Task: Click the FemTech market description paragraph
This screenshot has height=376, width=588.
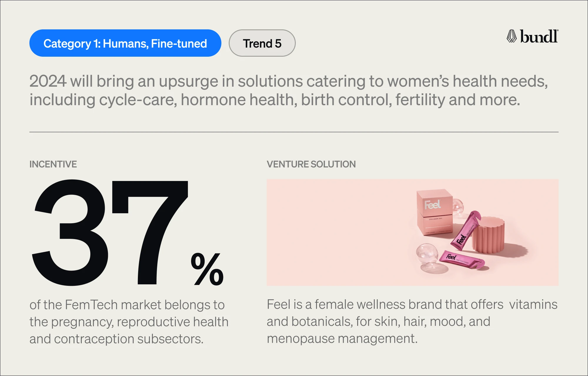Action: [x=129, y=322]
